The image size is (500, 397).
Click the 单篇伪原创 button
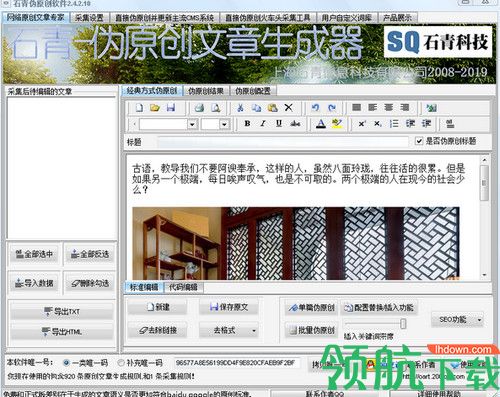(312, 308)
